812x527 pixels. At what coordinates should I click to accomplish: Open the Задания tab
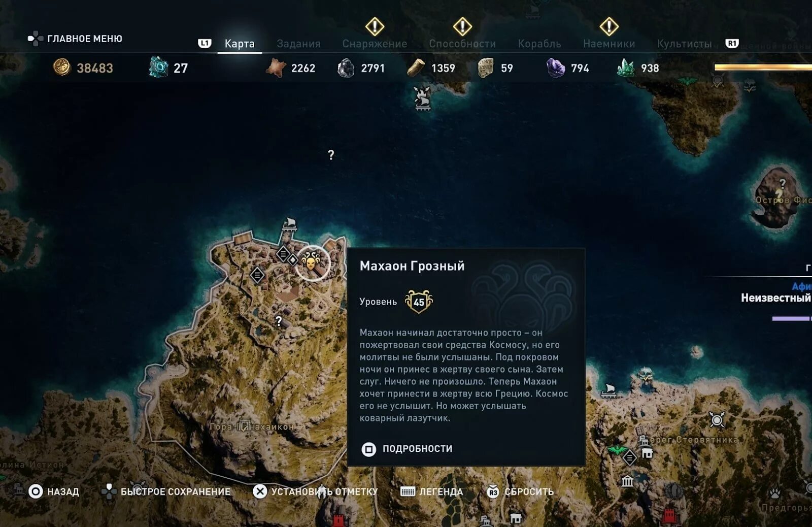pyautogui.click(x=298, y=44)
